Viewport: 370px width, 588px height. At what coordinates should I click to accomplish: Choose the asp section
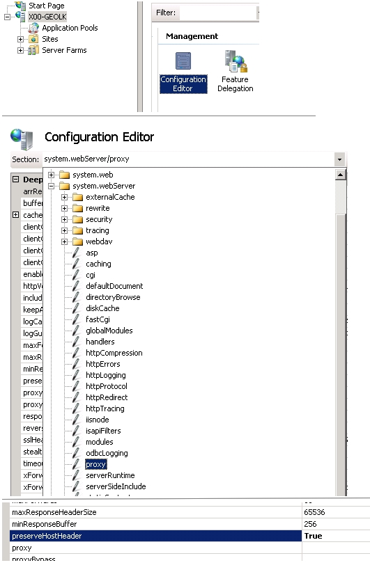pos(92,253)
